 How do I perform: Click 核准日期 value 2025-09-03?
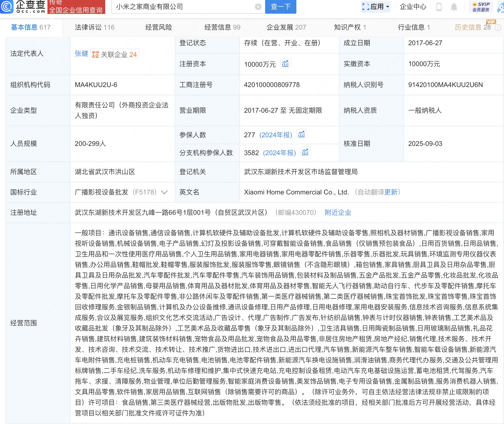(x=425, y=144)
